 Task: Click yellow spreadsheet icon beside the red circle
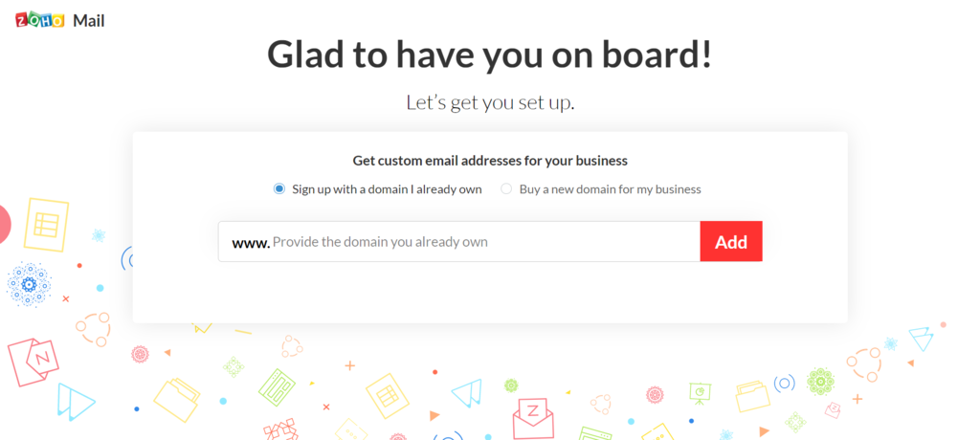coord(46,225)
